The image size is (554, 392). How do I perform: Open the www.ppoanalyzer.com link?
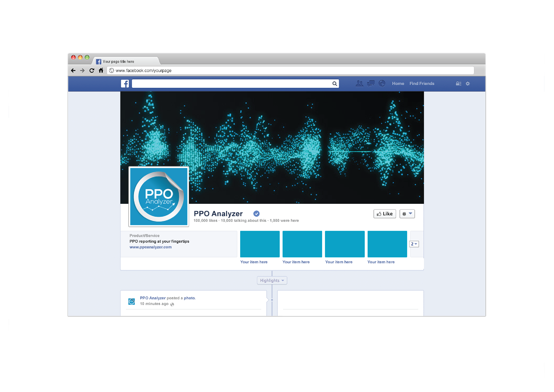click(x=151, y=247)
